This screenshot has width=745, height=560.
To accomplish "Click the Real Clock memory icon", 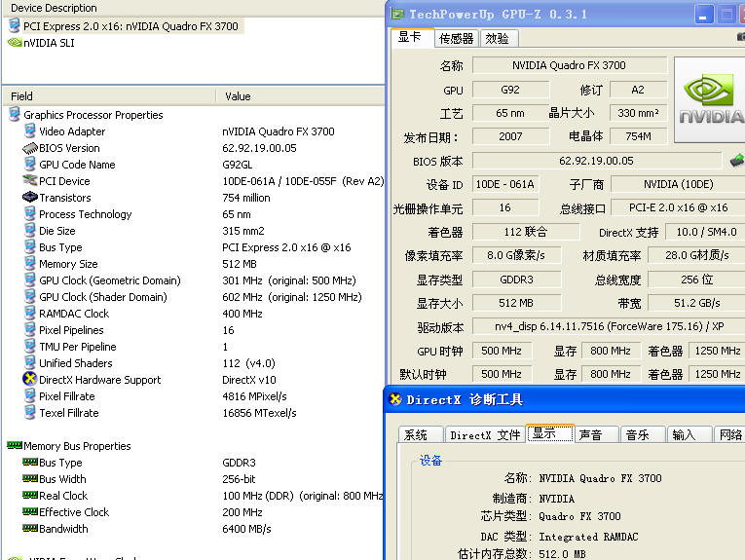I will tap(29, 495).
